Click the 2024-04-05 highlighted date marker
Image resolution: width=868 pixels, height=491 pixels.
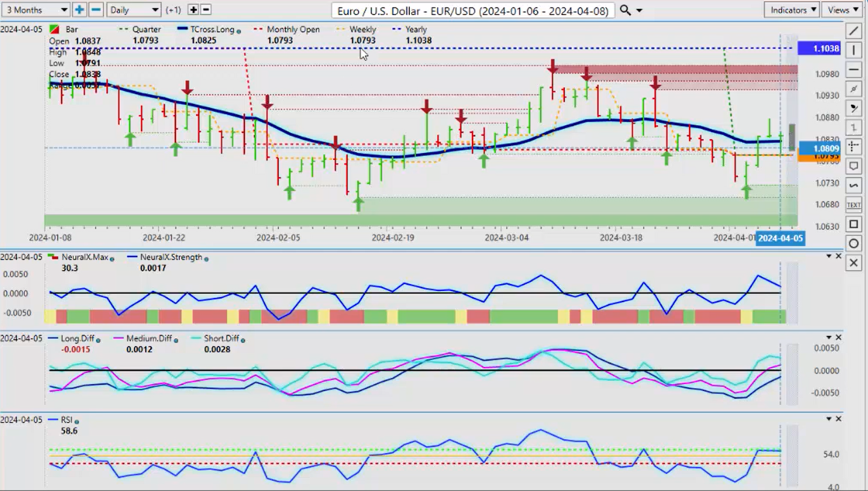(x=780, y=238)
